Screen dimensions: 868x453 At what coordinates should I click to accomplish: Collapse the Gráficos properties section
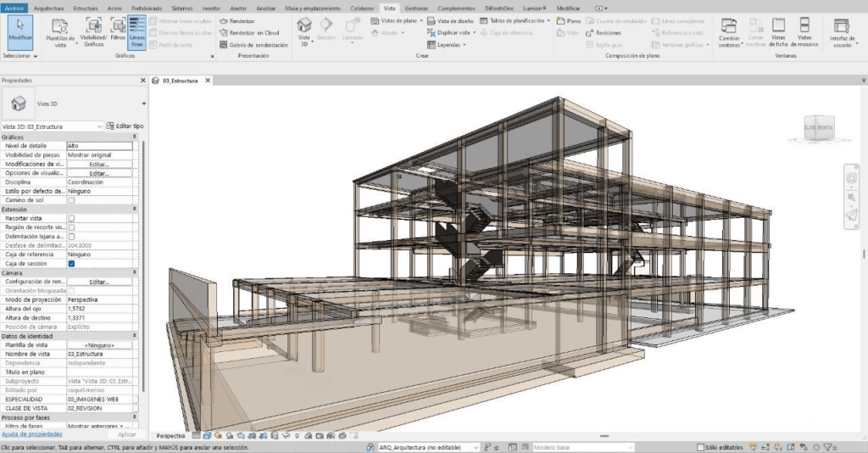pyautogui.click(x=134, y=137)
